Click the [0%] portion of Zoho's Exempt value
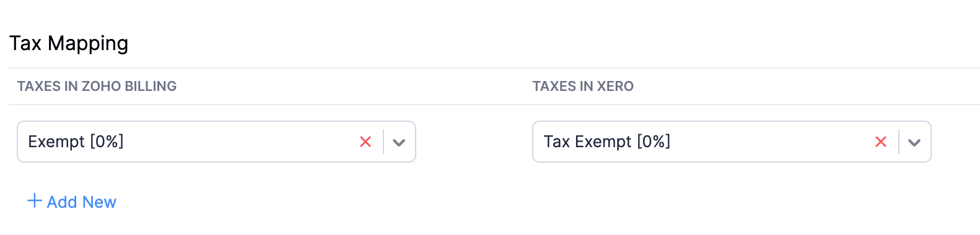 pyautogui.click(x=107, y=142)
